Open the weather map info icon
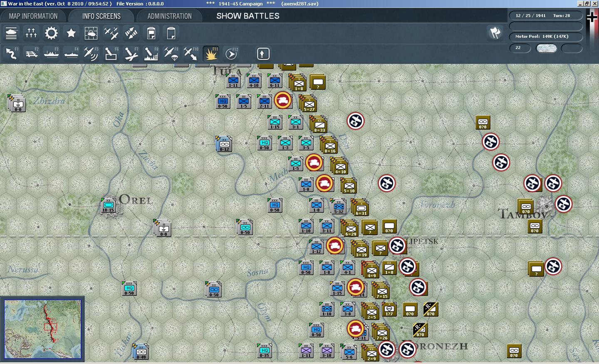The image size is (599, 364). [91, 33]
